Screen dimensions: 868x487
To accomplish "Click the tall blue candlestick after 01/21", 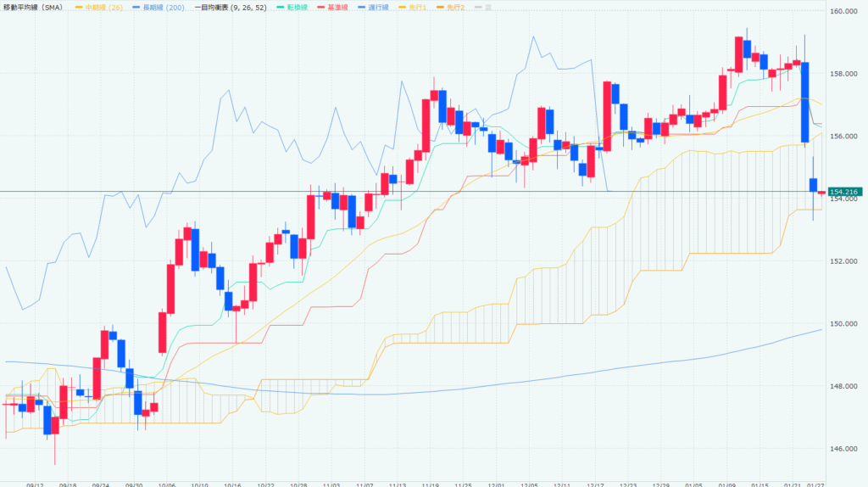I will coord(804,102).
